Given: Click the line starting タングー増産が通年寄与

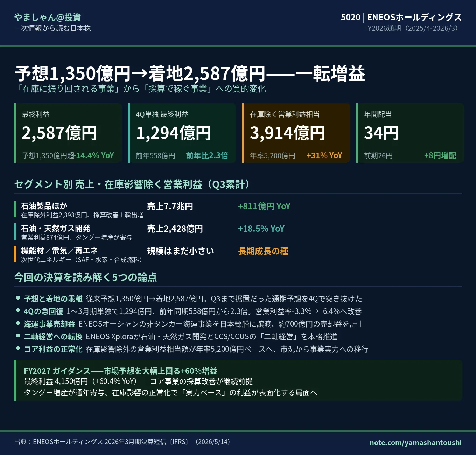Looking at the screenshot, I should [170, 393].
